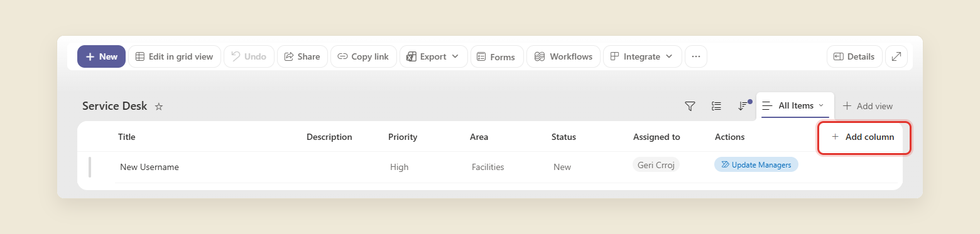Click the Service Desk list title
Image resolution: width=980 pixels, height=234 pixels.
click(x=114, y=106)
